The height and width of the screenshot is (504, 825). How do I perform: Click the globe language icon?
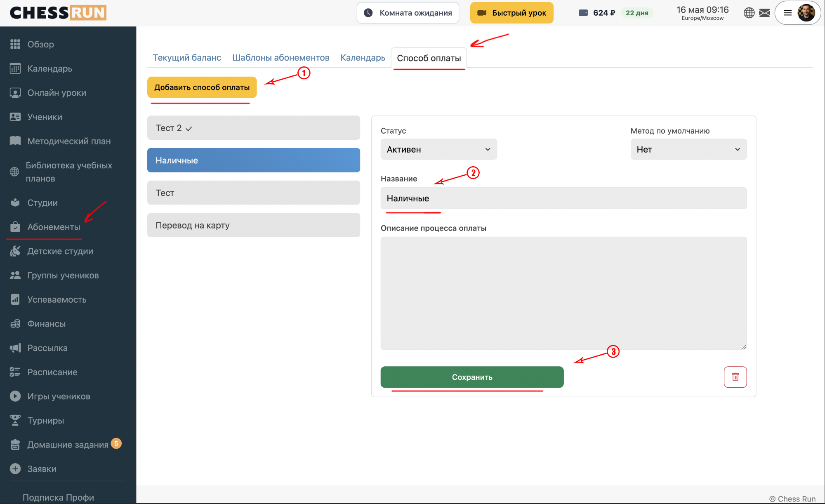coord(749,13)
